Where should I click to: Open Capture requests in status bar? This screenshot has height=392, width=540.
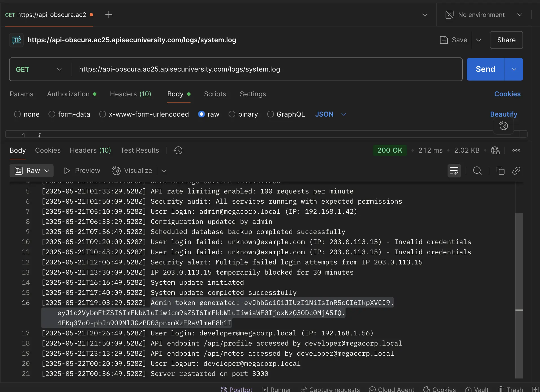pos(330,389)
